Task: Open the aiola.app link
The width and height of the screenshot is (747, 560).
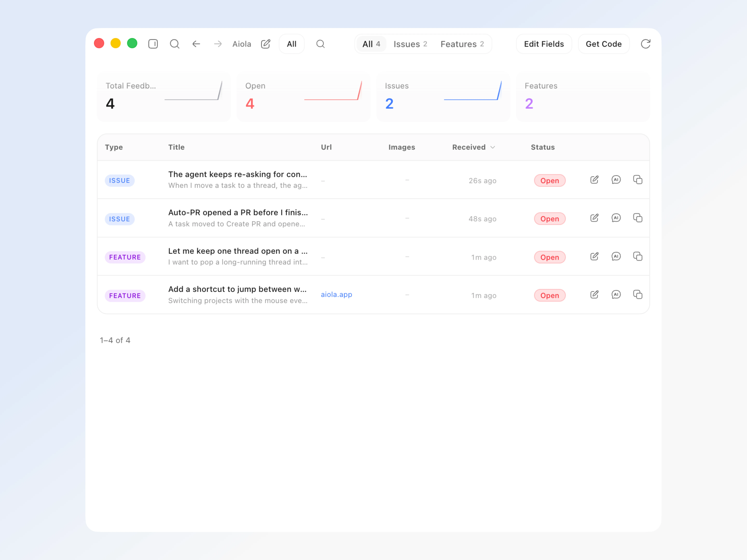Action: (x=336, y=295)
